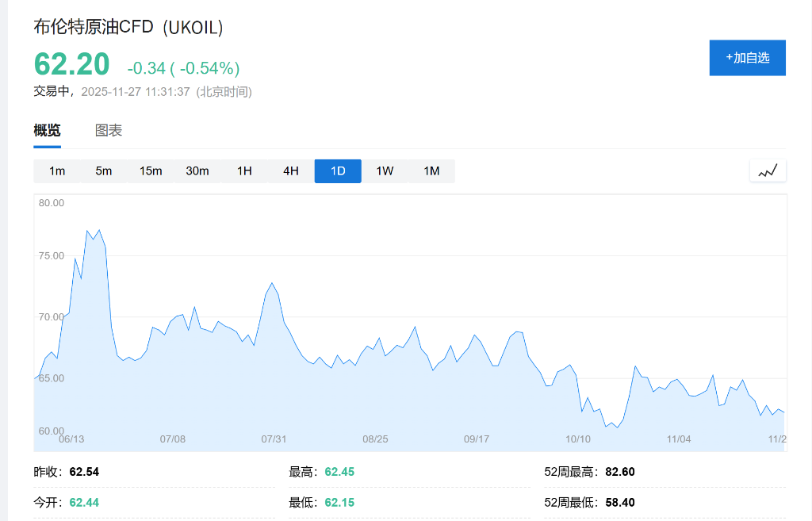Click the line chart type icon

768,170
